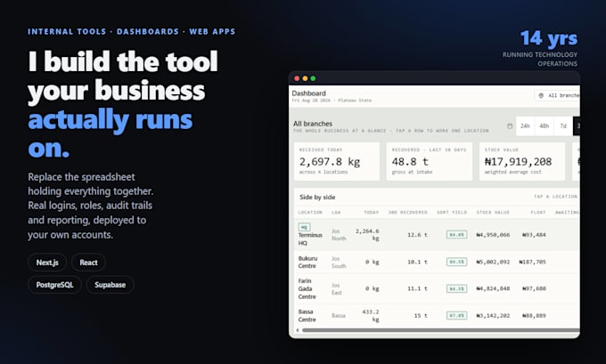Click the location pin icon in the dashboard header

pyautogui.click(x=541, y=95)
